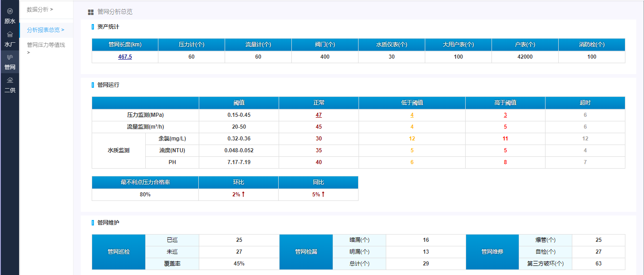Click grid icon beside 管网分析总览 title
The height and width of the screenshot is (275, 644).
point(91,12)
